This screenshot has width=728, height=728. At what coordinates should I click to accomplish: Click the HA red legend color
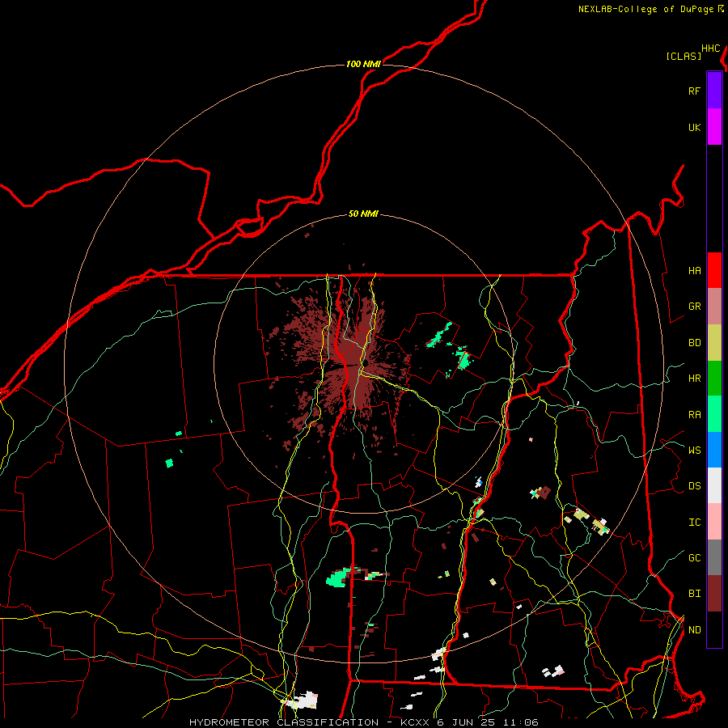pos(714,270)
